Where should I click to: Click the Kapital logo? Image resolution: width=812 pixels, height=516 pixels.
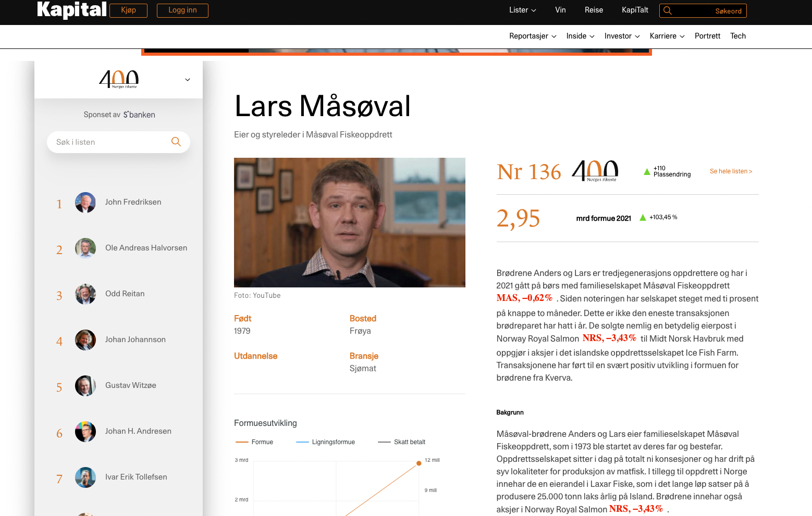click(71, 10)
